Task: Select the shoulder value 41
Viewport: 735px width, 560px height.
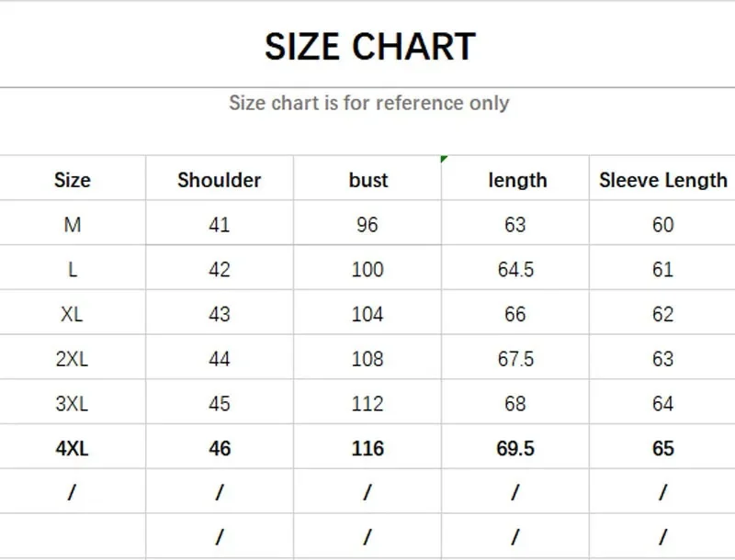Action: point(220,225)
